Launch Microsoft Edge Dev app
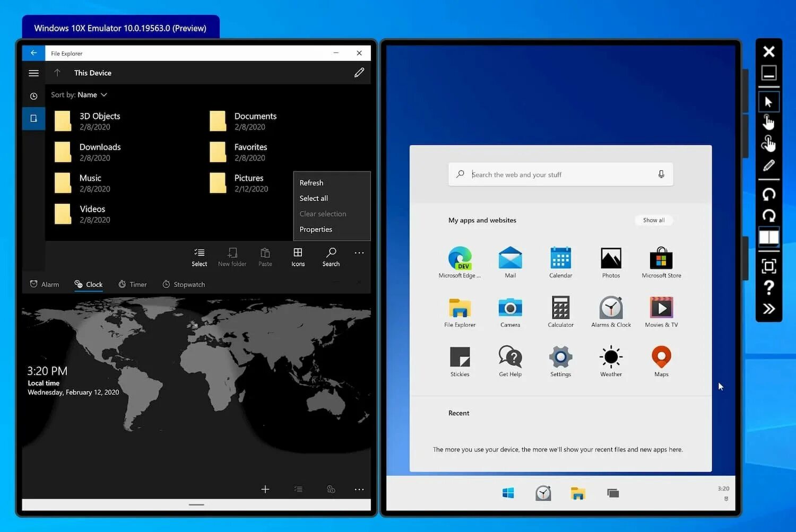The height and width of the screenshot is (532, 796). [460, 263]
